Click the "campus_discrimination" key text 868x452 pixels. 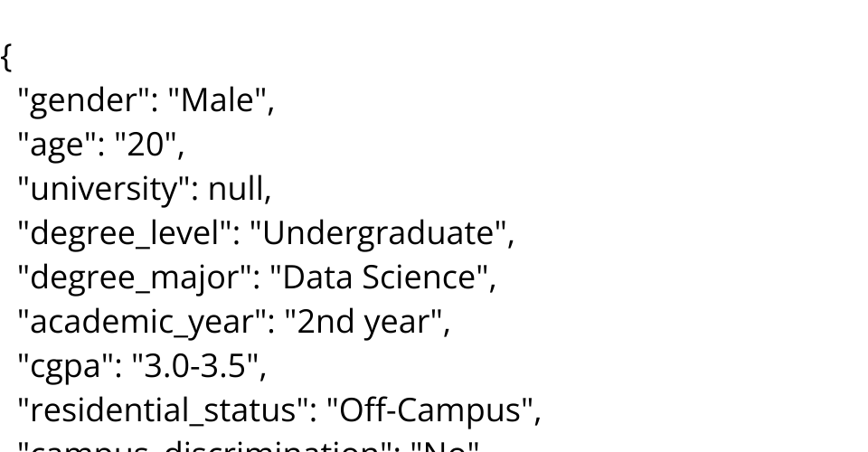click(x=207, y=447)
